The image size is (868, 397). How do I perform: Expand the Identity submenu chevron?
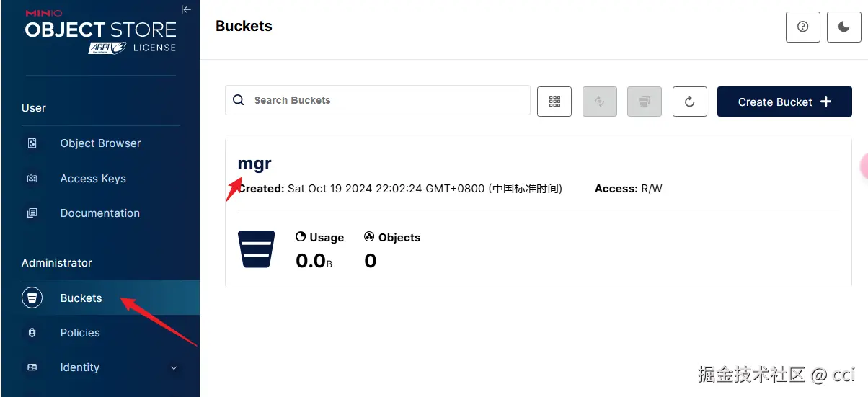coord(174,368)
